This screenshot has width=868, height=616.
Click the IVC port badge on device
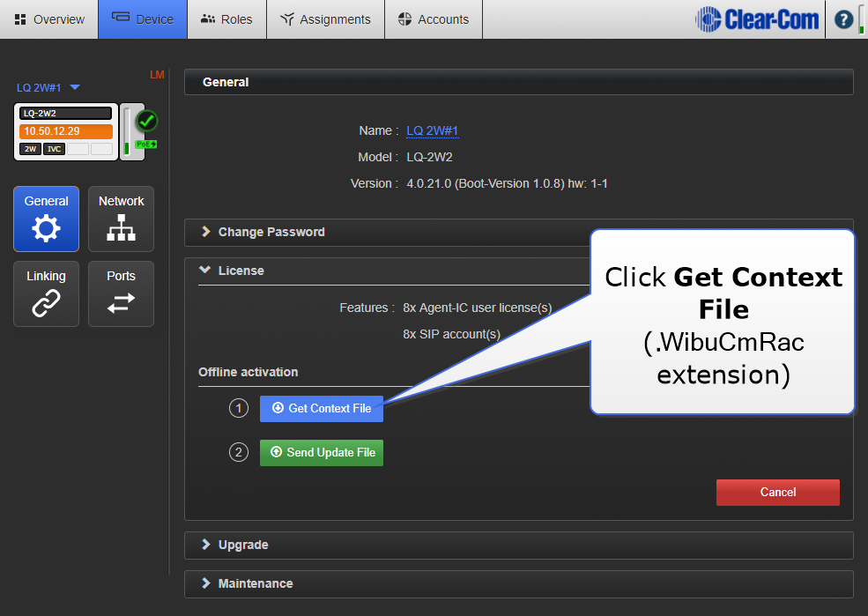[x=54, y=149]
